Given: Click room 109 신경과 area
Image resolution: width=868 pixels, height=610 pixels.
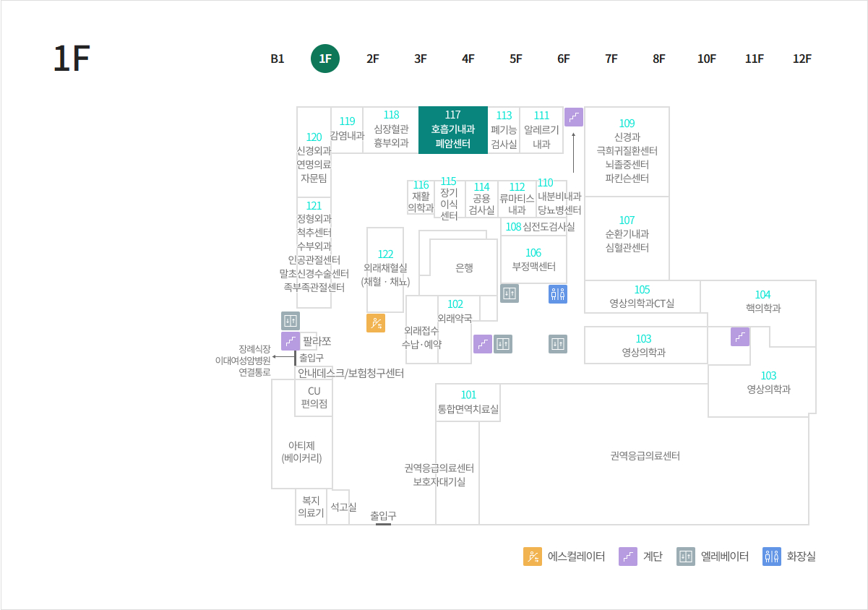Looking at the screenshot, I should click(x=627, y=151).
